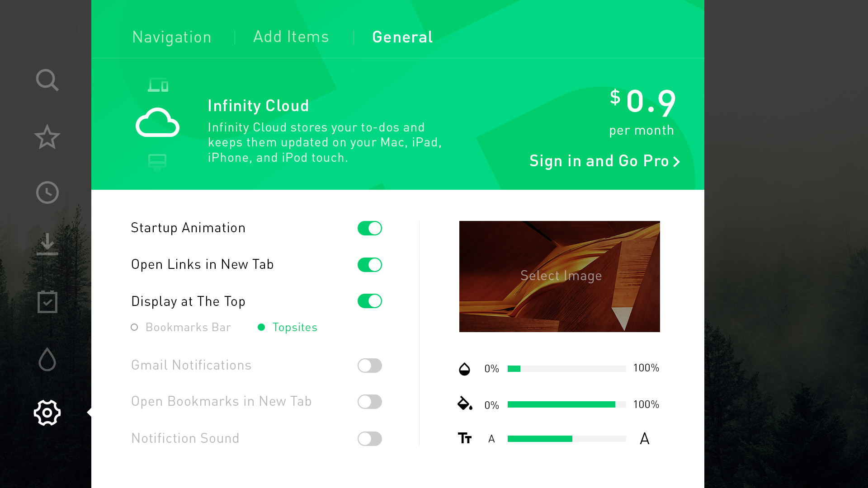Click Select Image wallpaper thumbnail
The height and width of the screenshot is (488, 868).
[x=559, y=276]
